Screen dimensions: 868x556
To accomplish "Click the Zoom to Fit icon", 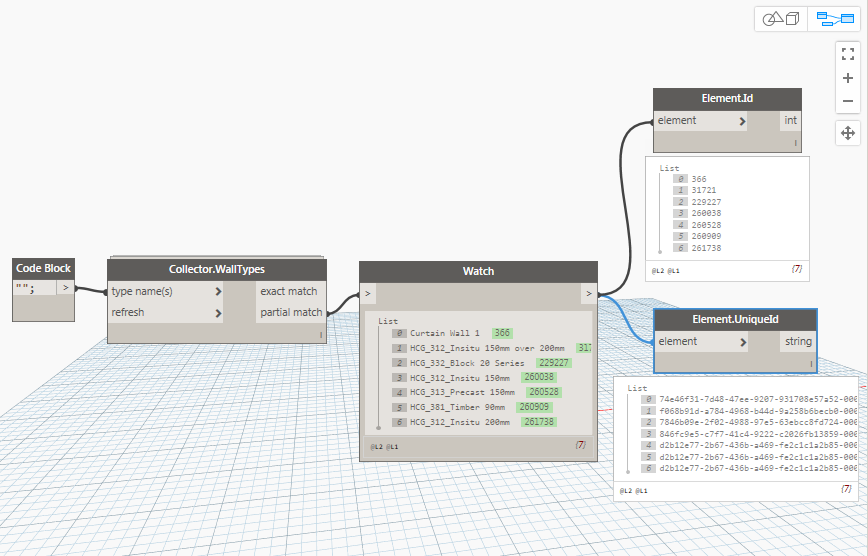I will coord(848,54).
